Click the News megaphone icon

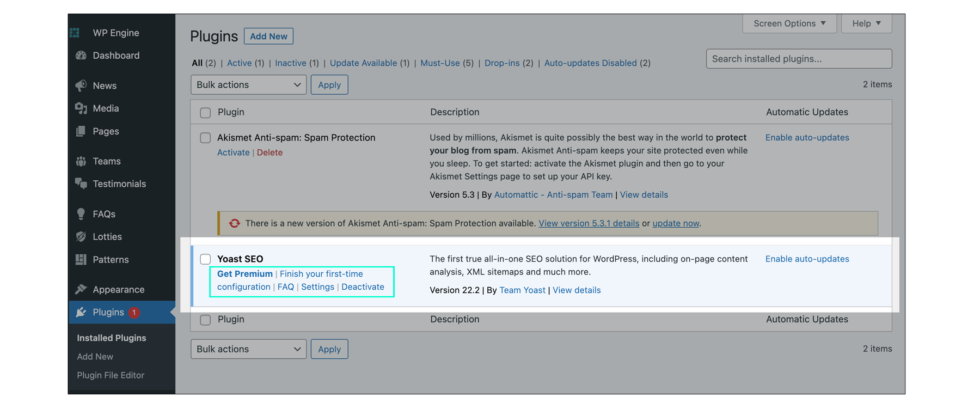click(x=81, y=86)
